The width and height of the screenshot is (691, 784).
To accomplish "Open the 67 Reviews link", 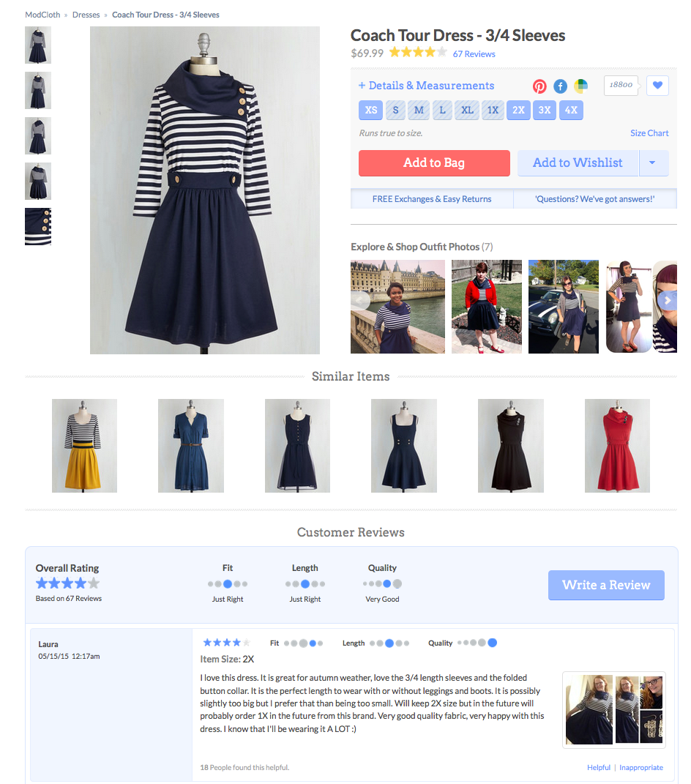I will click(474, 54).
